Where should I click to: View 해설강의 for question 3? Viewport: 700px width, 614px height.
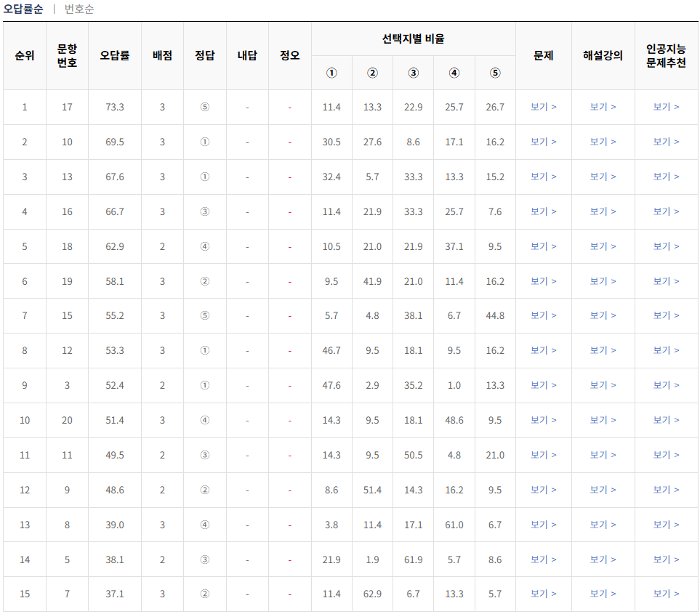pyautogui.click(x=605, y=384)
